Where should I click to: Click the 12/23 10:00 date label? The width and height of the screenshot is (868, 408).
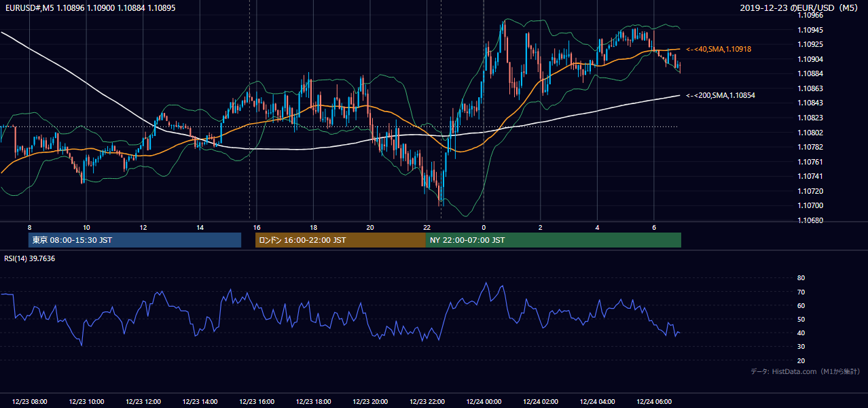pos(86,401)
